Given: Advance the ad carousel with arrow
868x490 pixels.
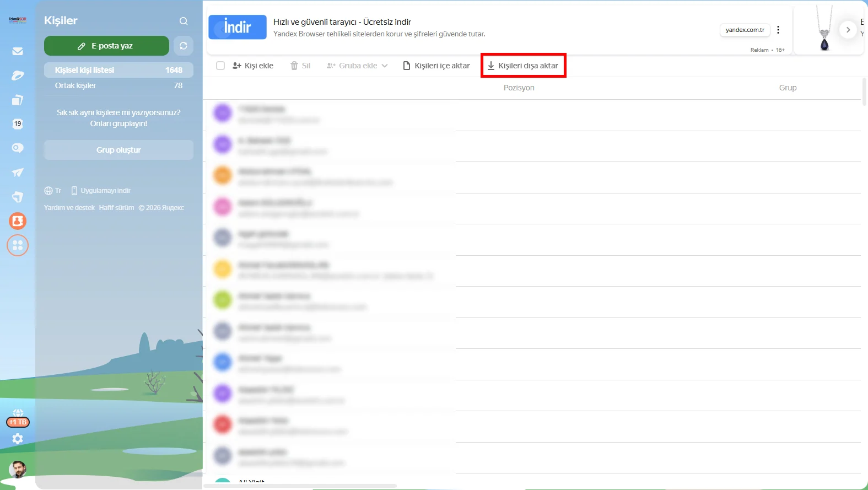Looking at the screenshot, I should point(848,30).
